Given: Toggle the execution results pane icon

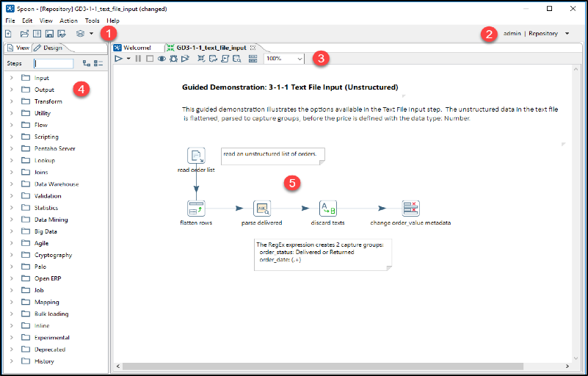Looking at the screenshot, I should 253,59.
